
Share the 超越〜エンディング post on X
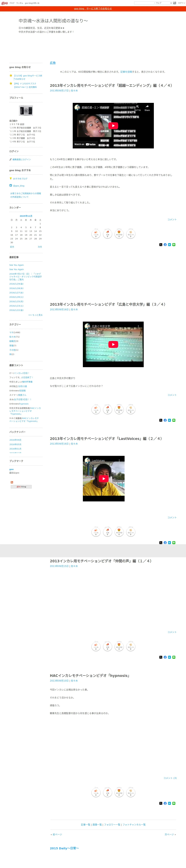pos(161,245)
